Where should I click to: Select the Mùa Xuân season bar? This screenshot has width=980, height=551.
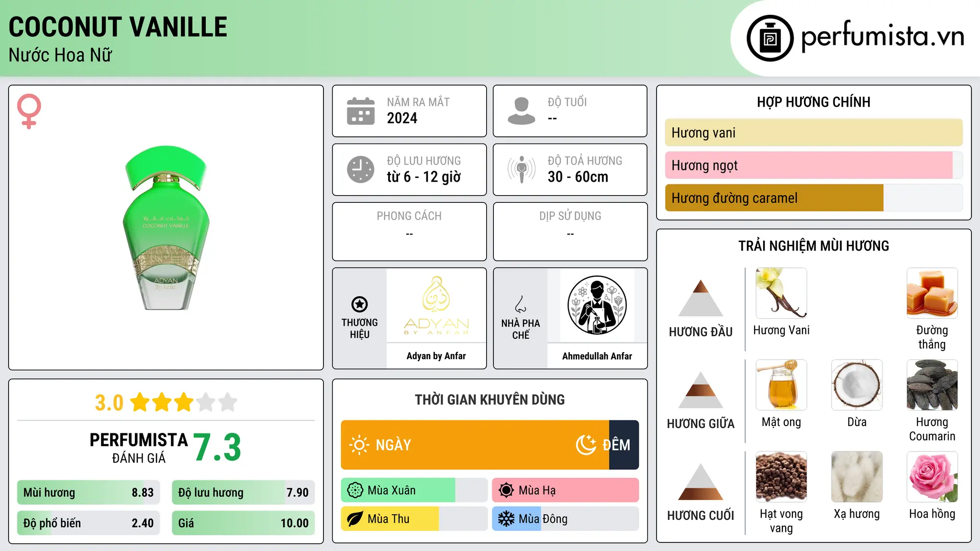coord(414,490)
